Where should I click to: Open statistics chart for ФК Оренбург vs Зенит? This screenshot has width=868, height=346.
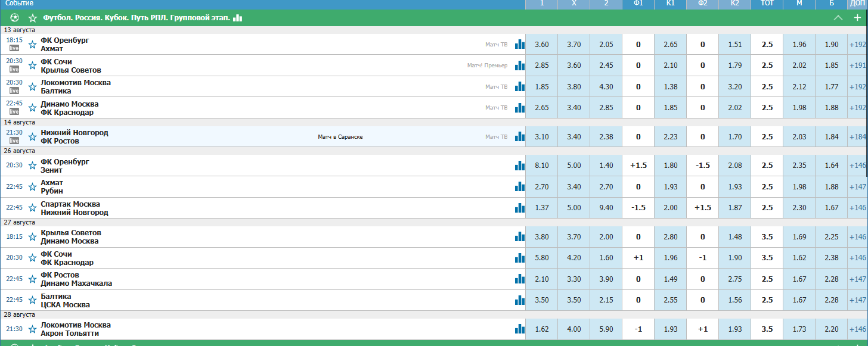pyautogui.click(x=520, y=166)
